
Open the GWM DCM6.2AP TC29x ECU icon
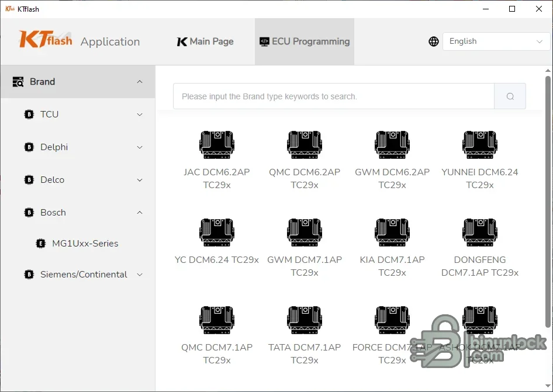point(392,144)
